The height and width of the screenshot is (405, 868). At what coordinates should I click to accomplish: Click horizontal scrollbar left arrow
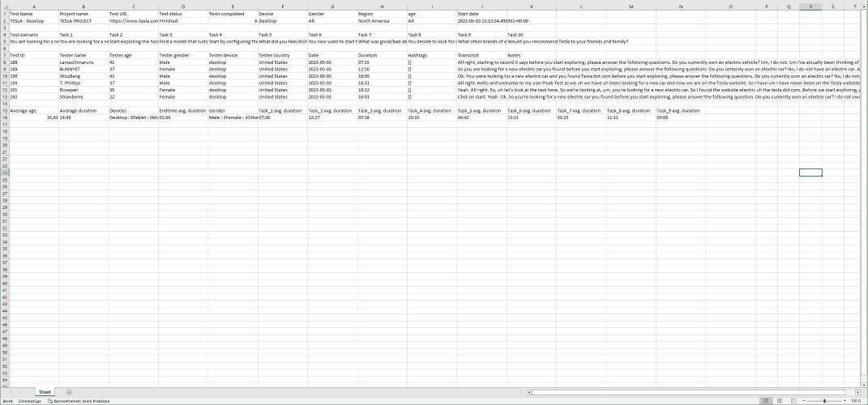point(529,392)
